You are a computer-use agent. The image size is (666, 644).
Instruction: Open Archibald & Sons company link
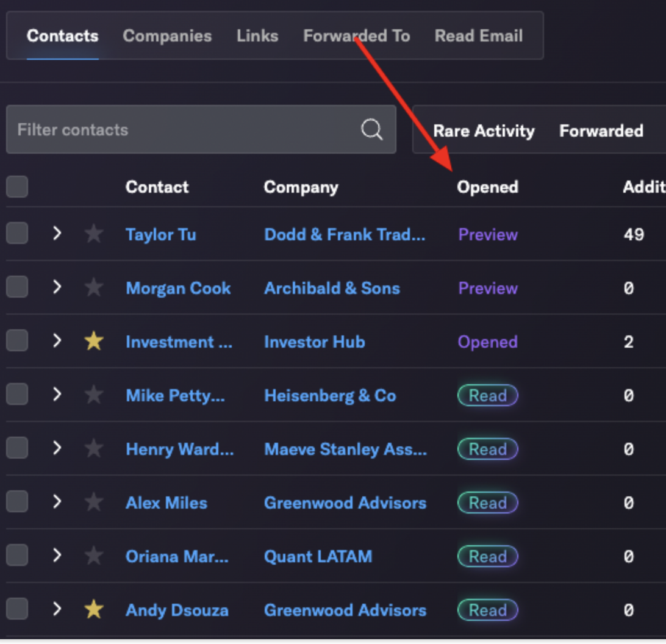[332, 288]
